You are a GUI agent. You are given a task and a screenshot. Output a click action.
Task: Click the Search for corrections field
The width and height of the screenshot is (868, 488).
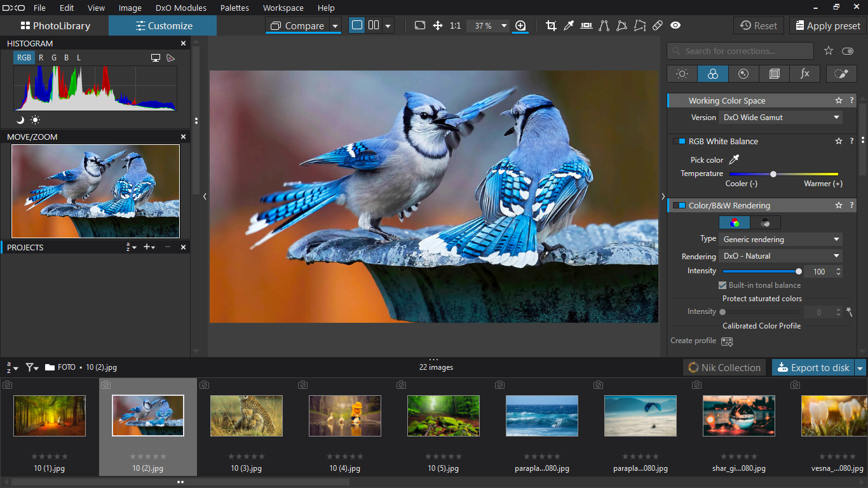pyautogui.click(x=740, y=51)
